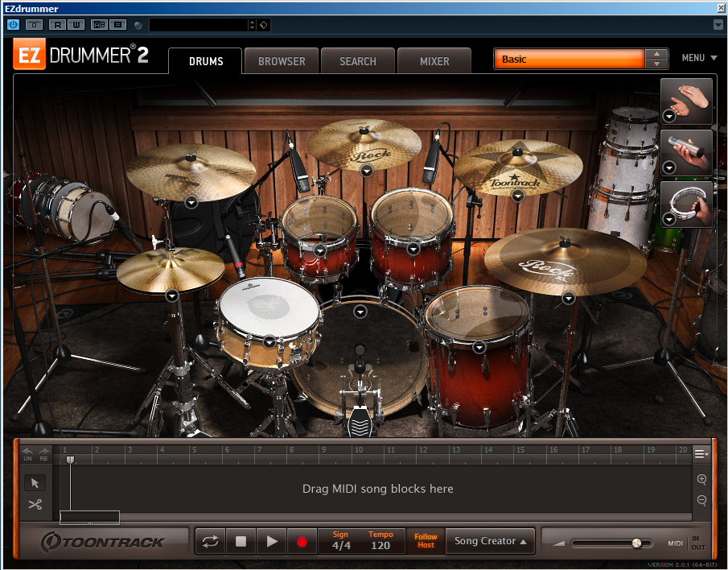Open the MENU dropdown

pyautogui.click(x=699, y=58)
